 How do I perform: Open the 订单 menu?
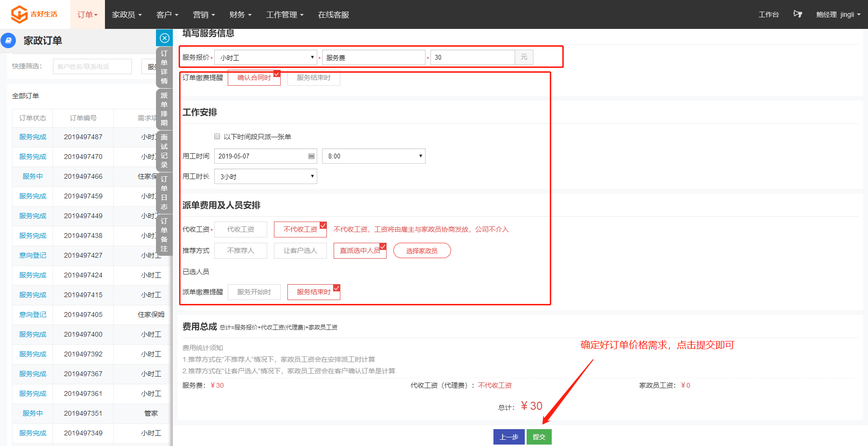click(x=88, y=14)
